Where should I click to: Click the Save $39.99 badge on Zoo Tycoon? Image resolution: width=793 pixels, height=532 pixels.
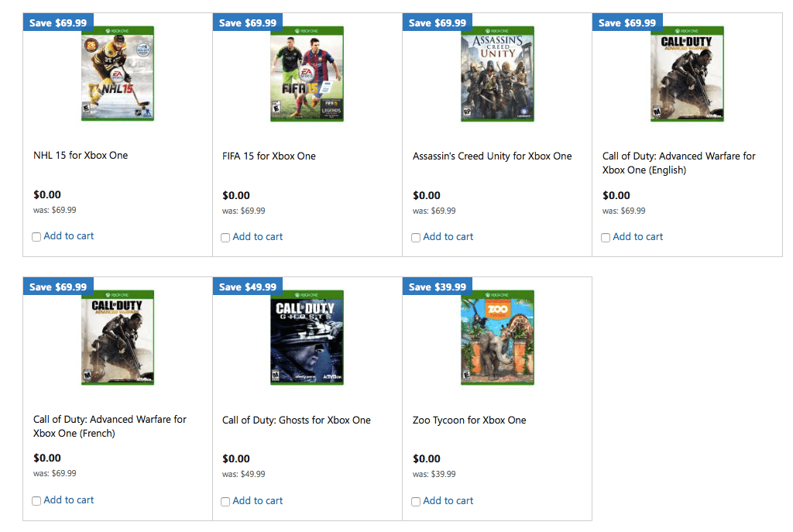point(437,286)
